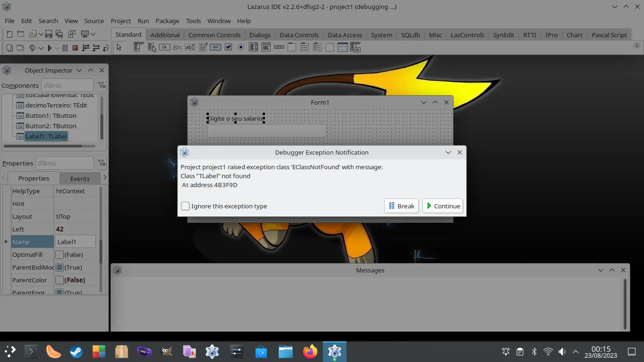Click the View Forms toolbar icon

20,48
